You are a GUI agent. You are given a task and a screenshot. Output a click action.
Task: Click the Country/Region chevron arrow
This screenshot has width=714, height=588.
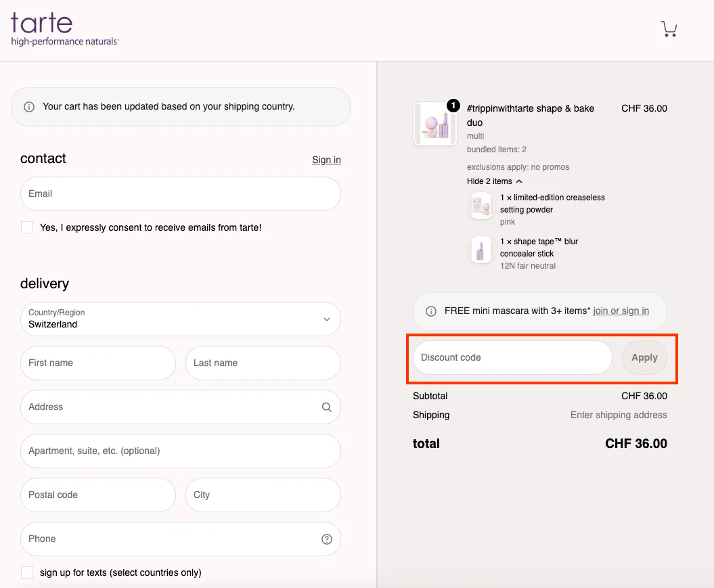[x=326, y=319]
